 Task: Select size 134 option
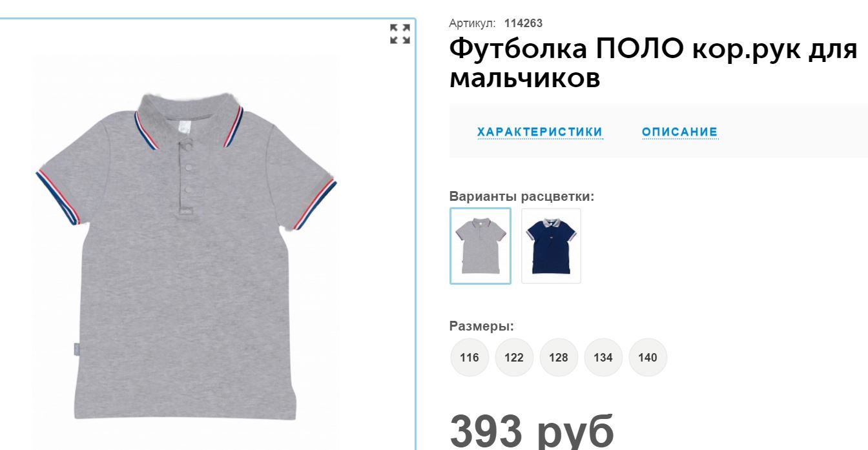(x=603, y=357)
